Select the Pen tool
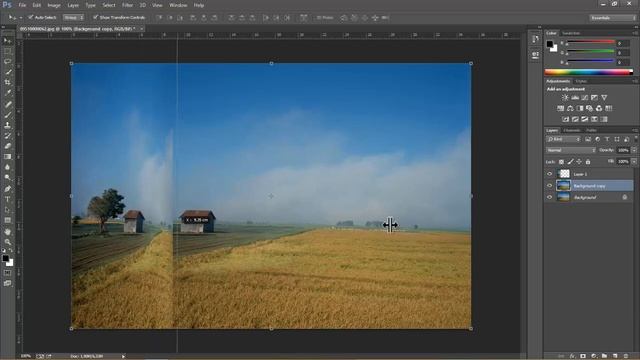 pos(7,189)
